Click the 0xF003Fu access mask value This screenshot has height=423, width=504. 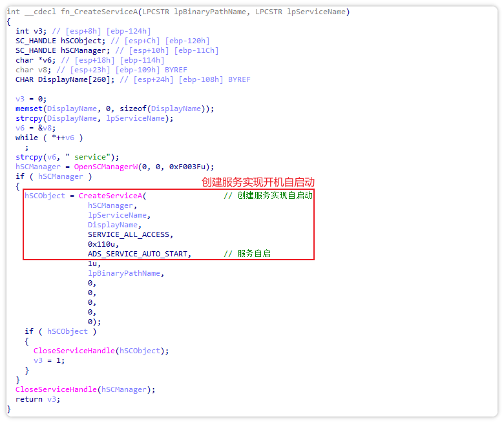pos(184,167)
